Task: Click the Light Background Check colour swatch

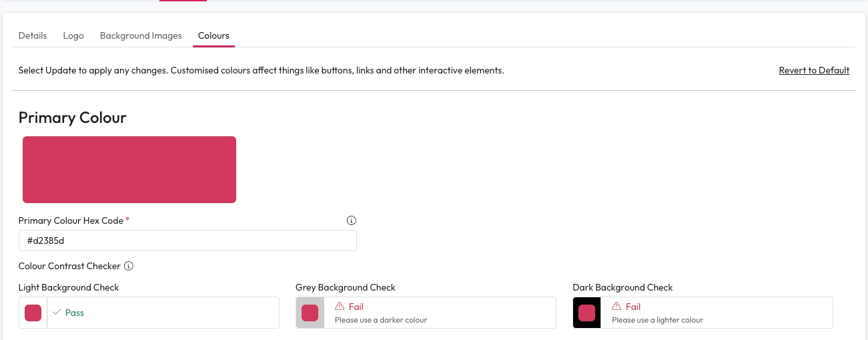Action: [x=33, y=313]
